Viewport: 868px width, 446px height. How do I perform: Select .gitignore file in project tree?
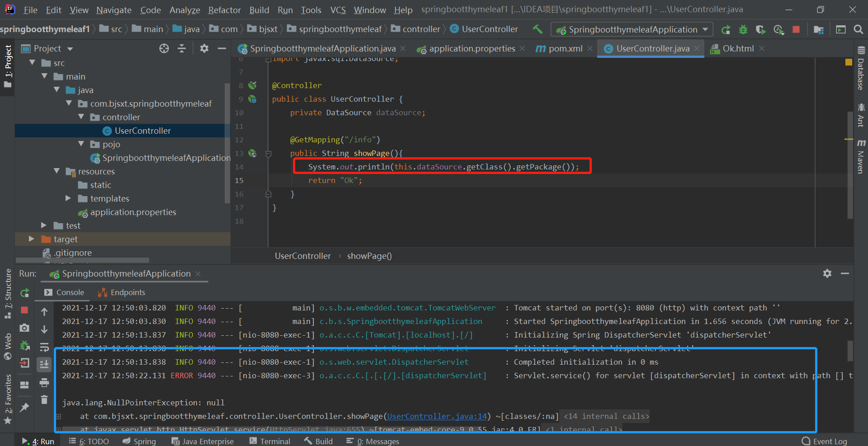pyautogui.click(x=73, y=253)
